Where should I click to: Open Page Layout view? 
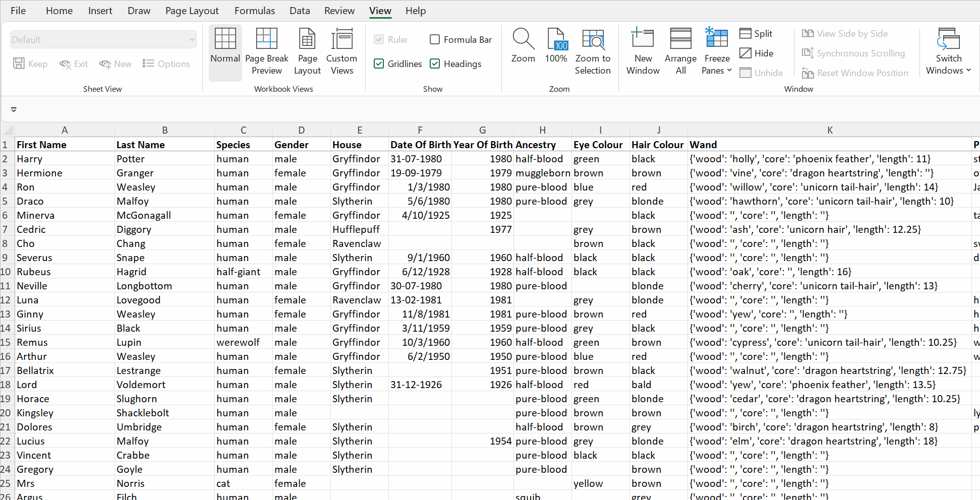tap(307, 50)
